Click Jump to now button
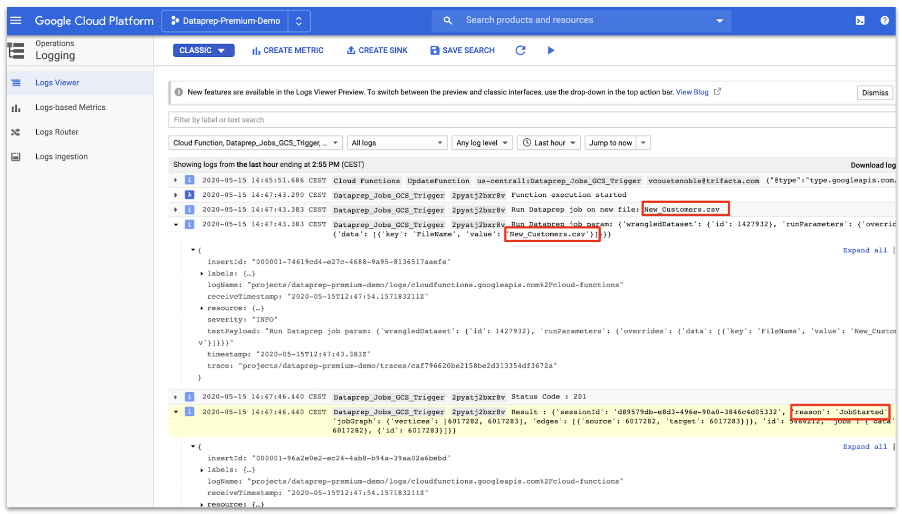 [x=610, y=143]
